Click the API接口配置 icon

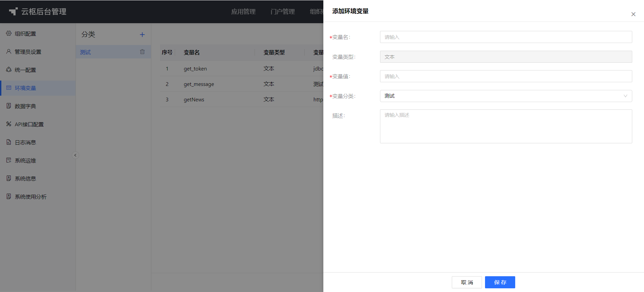(x=9, y=124)
